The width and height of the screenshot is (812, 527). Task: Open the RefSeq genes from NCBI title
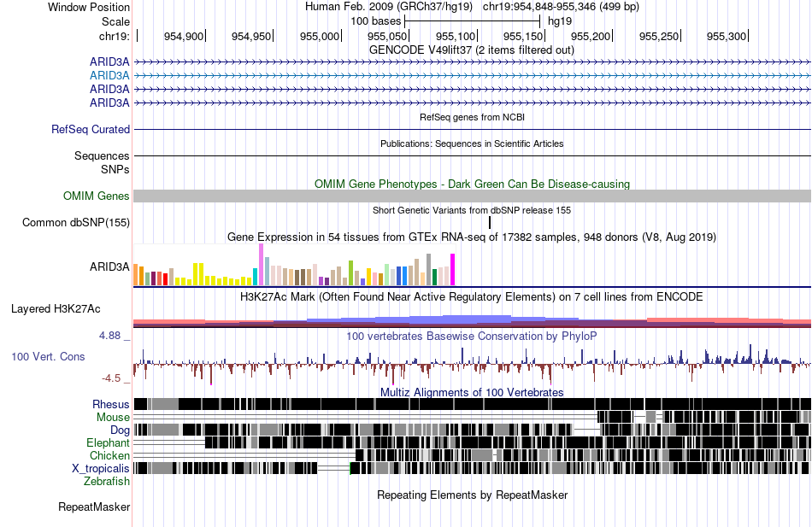point(473,118)
